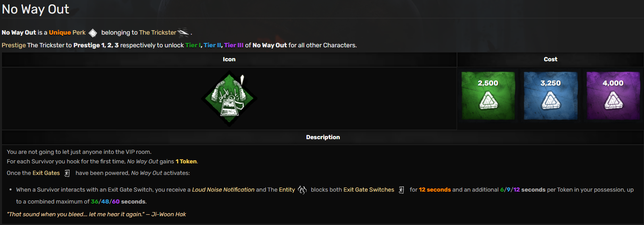Image resolution: width=644 pixels, height=225 pixels.
Task: Open the Exit Gate Switches link
Action: pos(369,190)
